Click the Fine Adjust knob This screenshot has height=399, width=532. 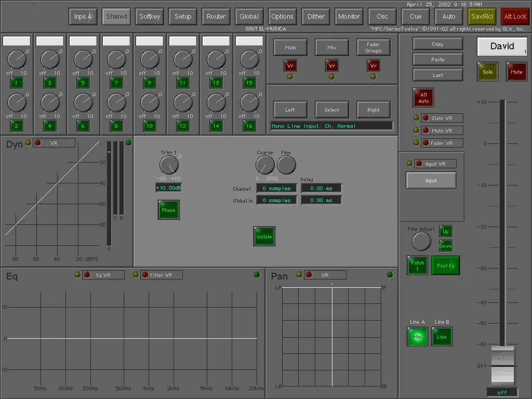pyautogui.click(x=421, y=242)
